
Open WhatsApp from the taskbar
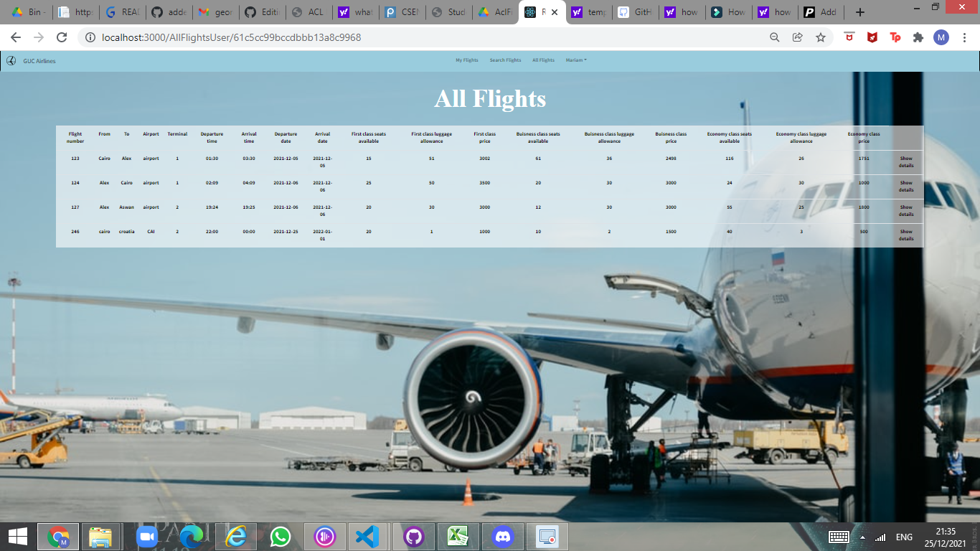tap(281, 537)
